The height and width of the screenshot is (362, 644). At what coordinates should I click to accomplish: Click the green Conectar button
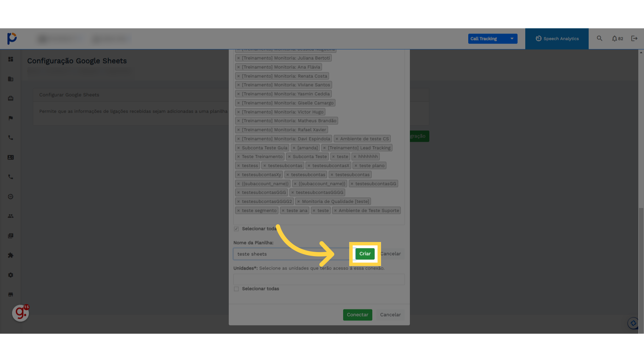click(x=358, y=315)
